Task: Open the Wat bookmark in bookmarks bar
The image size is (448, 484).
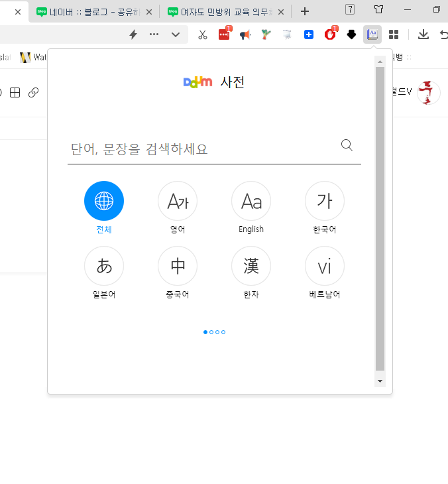Action: [33, 58]
